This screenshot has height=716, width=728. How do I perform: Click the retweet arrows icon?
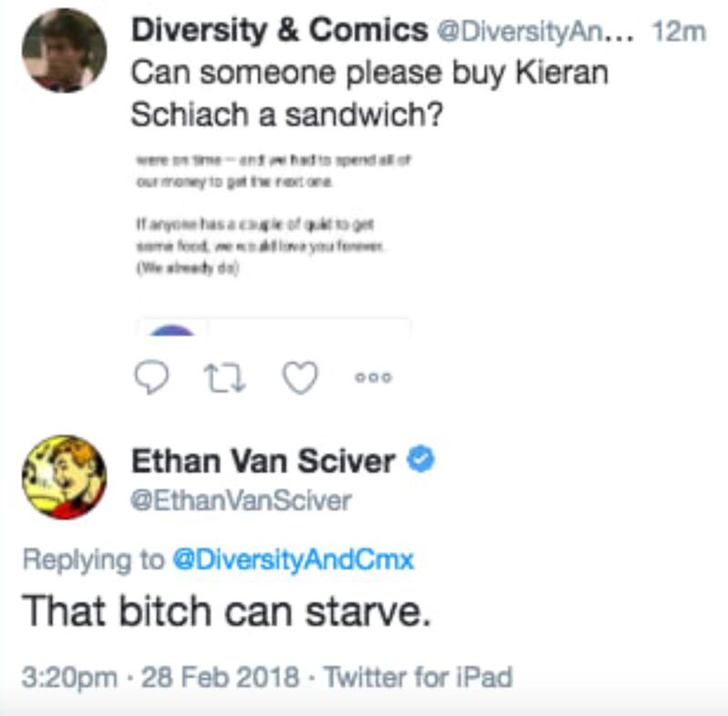tap(225, 378)
